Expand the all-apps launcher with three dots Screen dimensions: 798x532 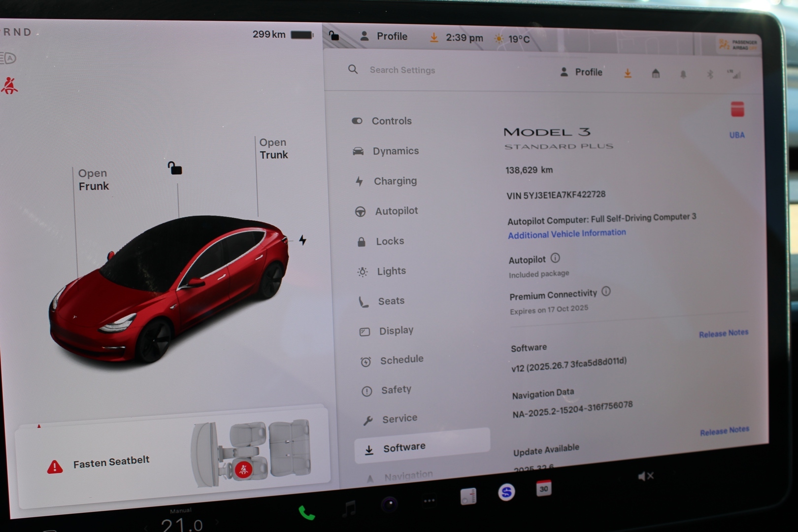pyautogui.click(x=429, y=500)
